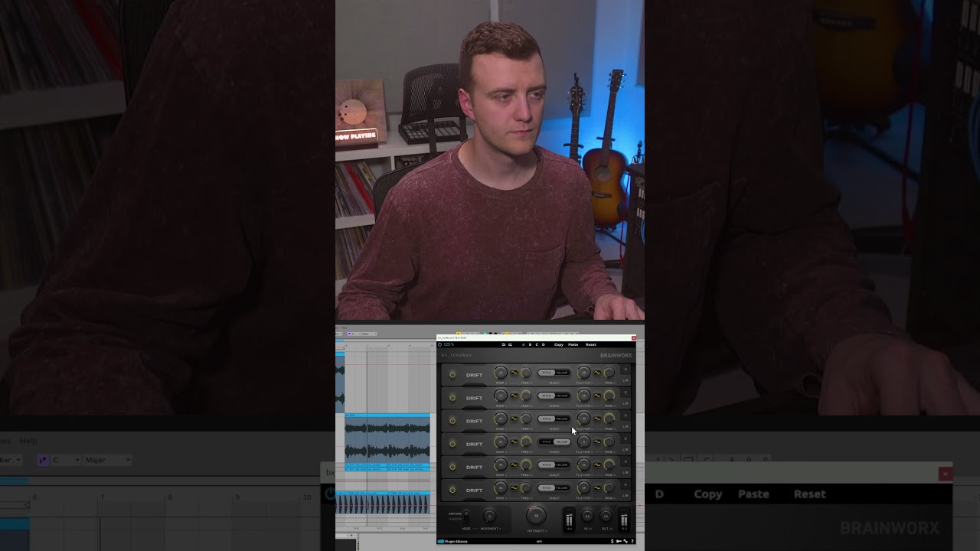Toggle power on the fourth DRIFT row
Image resolution: width=980 pixels, height=551 pixels.
coord(452,444)
